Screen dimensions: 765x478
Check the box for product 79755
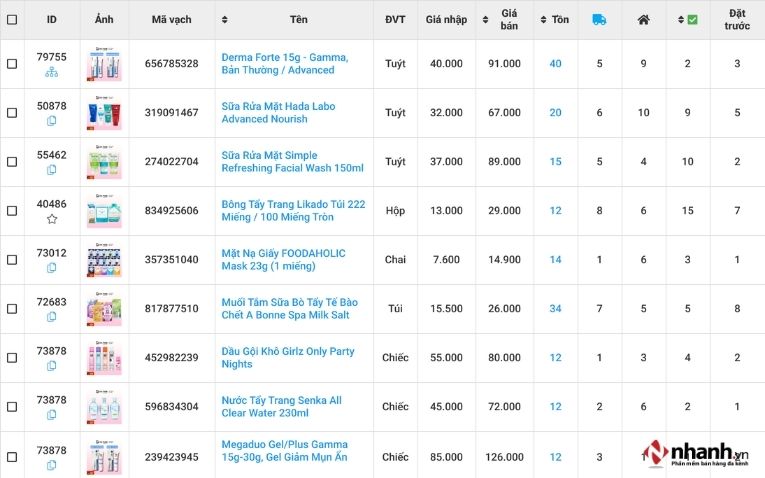point(12,64)
